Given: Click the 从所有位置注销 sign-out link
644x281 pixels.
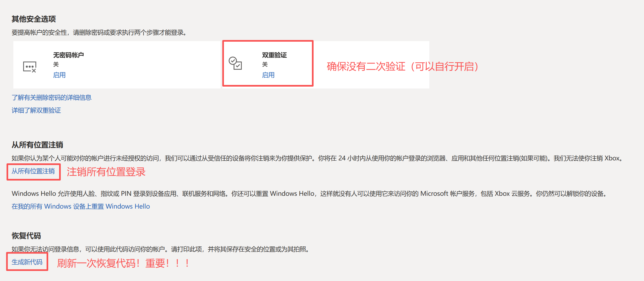Looking at the screenshot, I should tap(33, 172).
